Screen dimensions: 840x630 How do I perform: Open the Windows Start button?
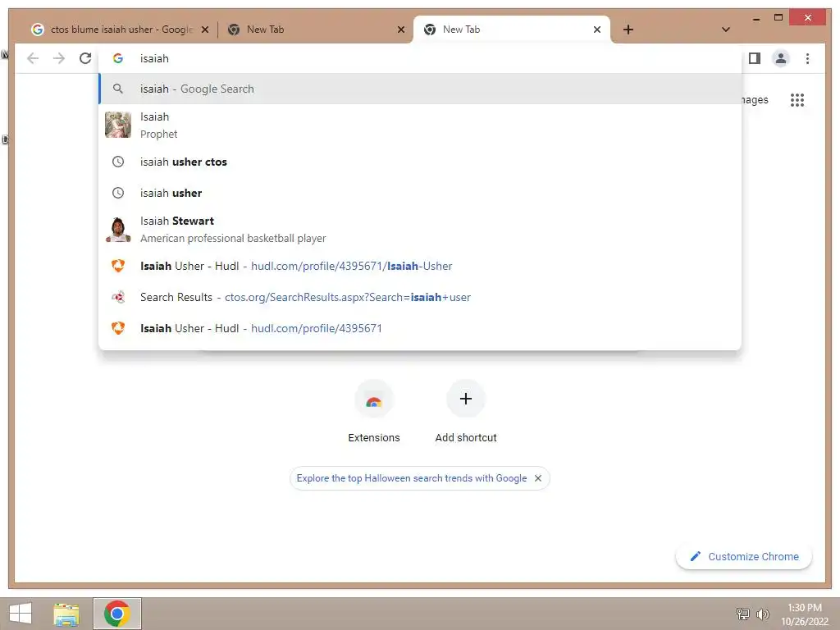pyautogui.click(x=21, y=614)
